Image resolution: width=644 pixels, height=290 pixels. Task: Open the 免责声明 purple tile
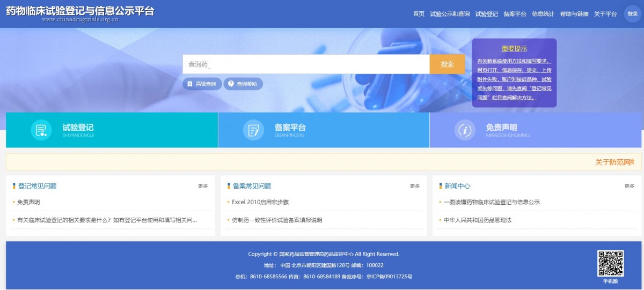[x=536, y=130]
